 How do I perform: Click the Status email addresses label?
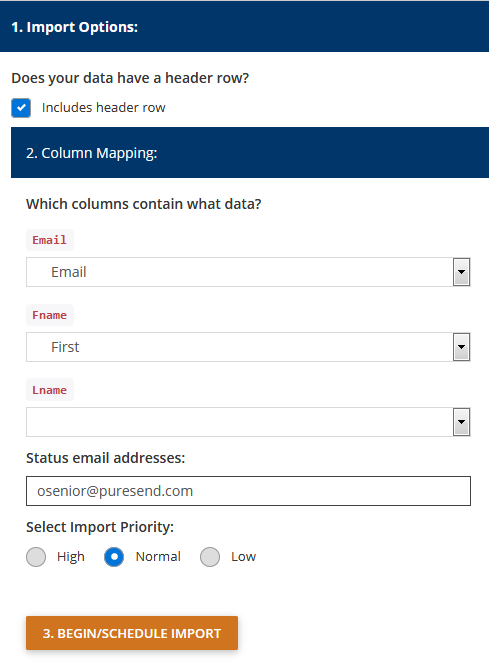click(106, 458)
